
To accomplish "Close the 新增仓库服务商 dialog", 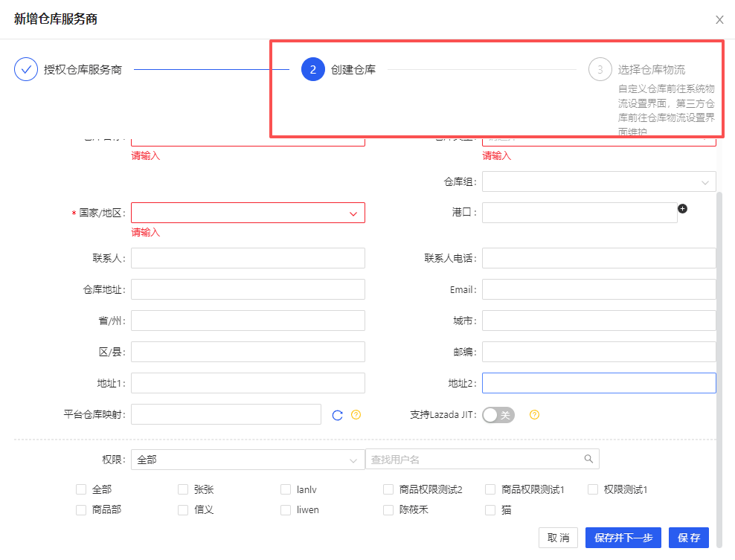I will (719, 20).
